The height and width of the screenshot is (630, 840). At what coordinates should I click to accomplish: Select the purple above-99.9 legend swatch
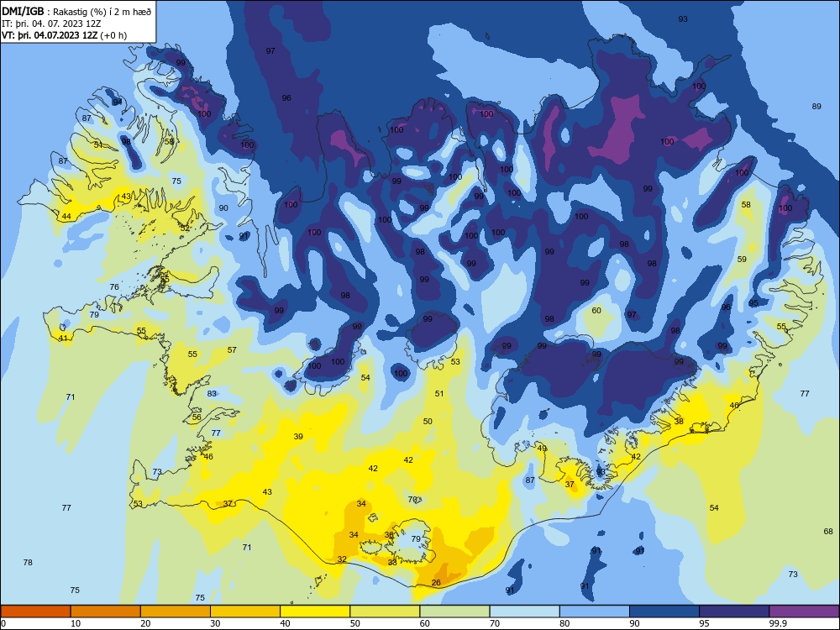click(x=804, y=612)
